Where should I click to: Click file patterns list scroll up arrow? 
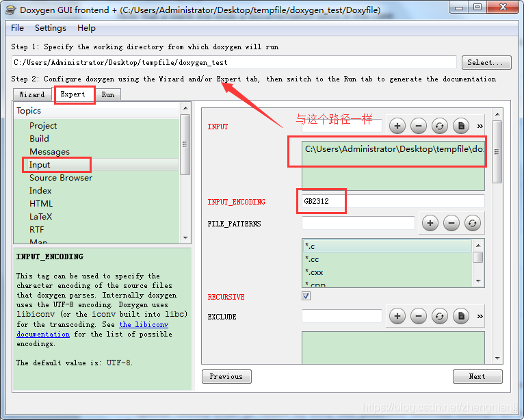coord(478,246)
